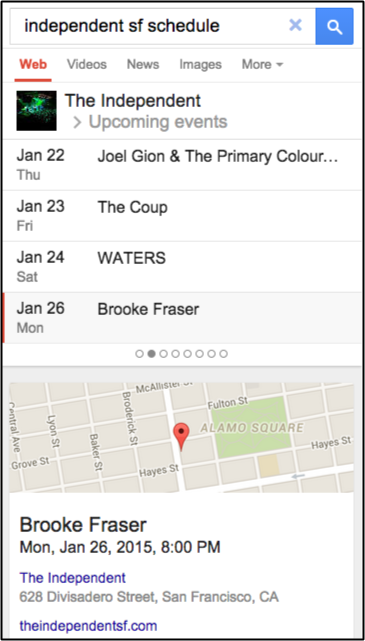The width and height of the screenshot is (365, 641).
Task: Click the chevron beside Upcoming events
Action: [77, 123]
